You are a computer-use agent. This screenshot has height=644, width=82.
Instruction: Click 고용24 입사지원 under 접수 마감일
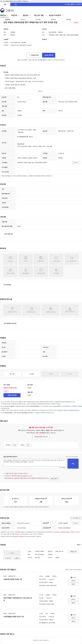pyautogui.click(x=12, y=395)
